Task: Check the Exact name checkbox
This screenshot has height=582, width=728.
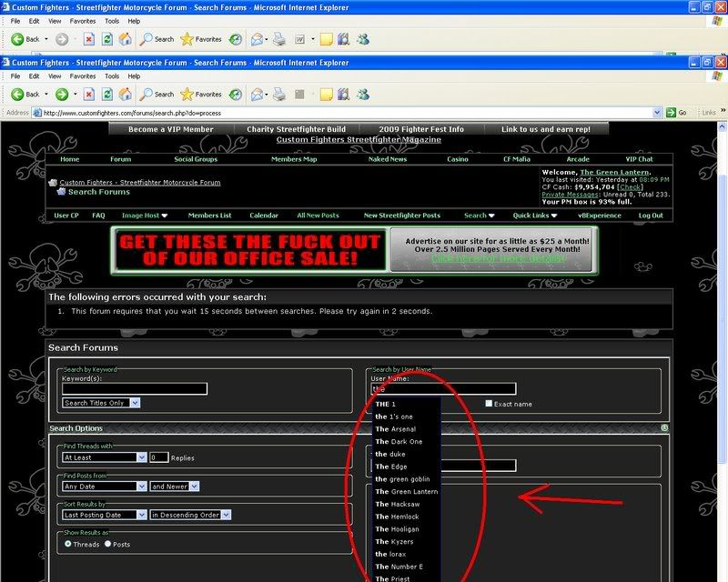Action: pos(489,404)
